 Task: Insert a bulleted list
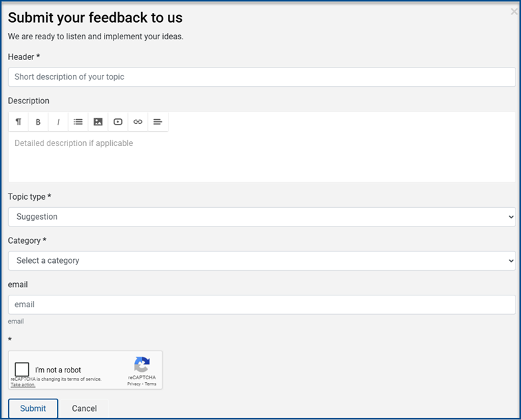pyautogui.click(x=78, y=122)
